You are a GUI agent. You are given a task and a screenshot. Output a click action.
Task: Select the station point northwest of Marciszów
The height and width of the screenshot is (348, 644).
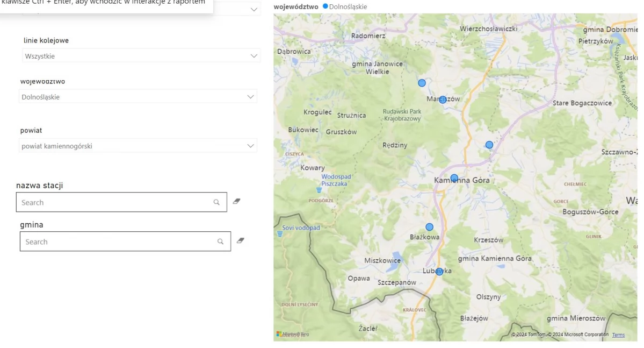(x=422, y=83)
